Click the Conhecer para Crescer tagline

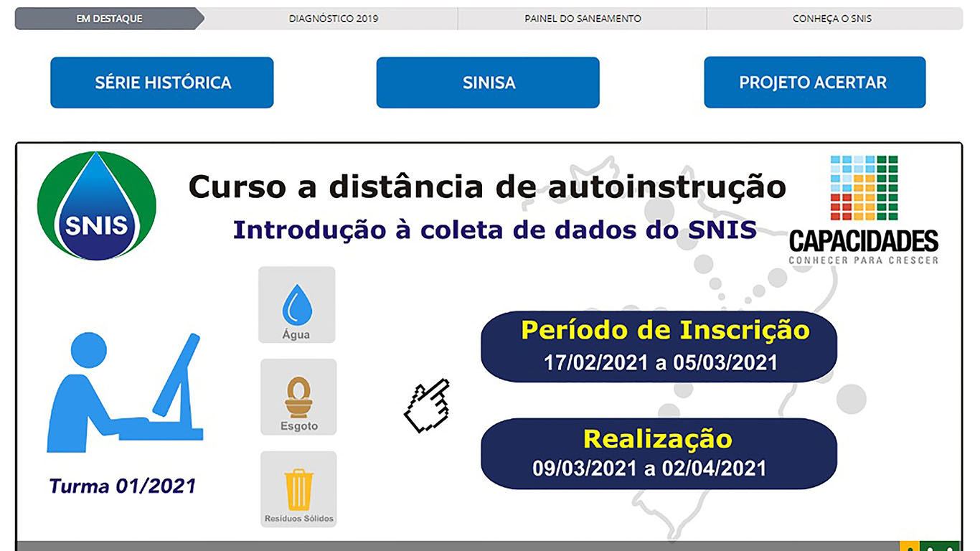coord(864,260)
